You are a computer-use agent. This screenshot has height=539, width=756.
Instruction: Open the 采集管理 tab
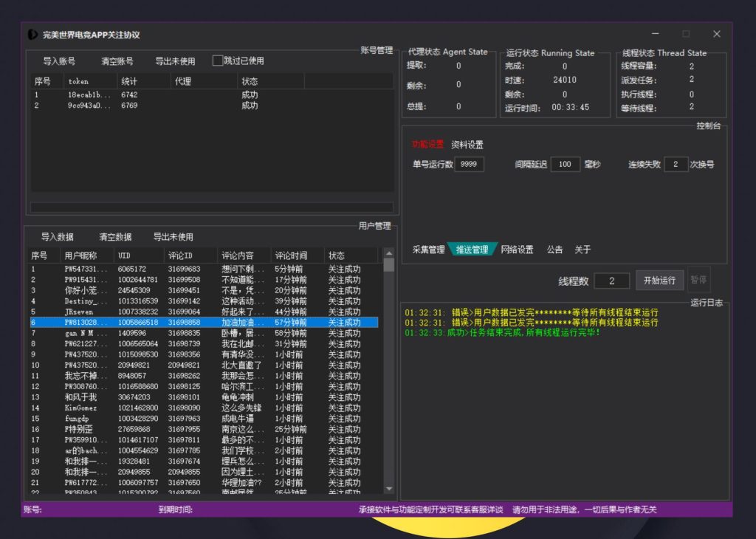pyautogui.click(x=428, y=250)
